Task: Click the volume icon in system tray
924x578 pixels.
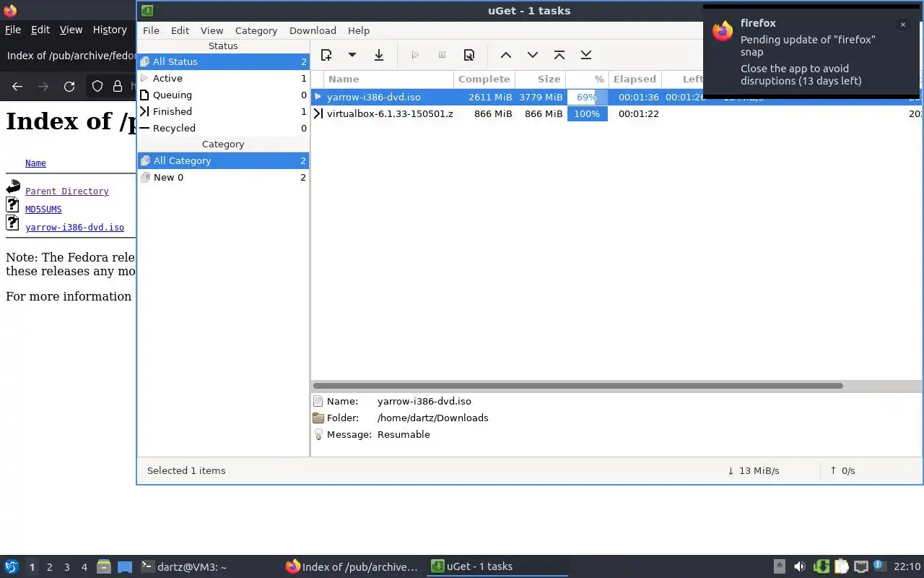Action: [x=799, y=566]
